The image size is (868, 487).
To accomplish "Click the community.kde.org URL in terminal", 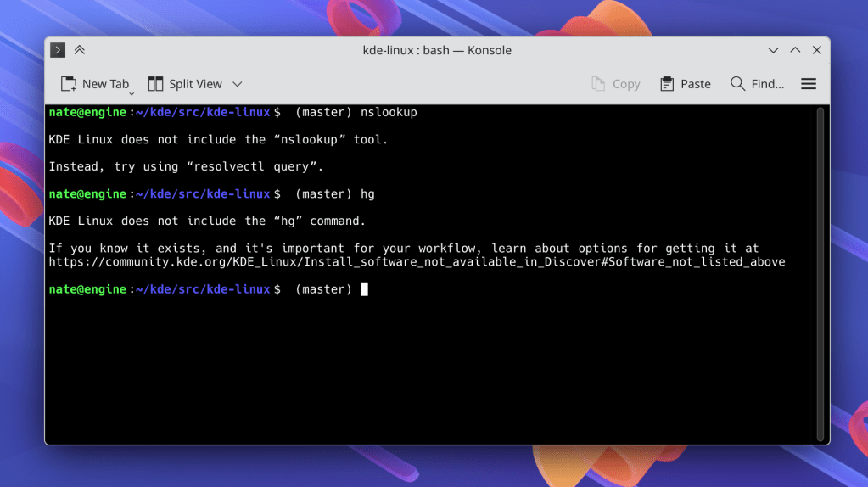I will point(417,262).
